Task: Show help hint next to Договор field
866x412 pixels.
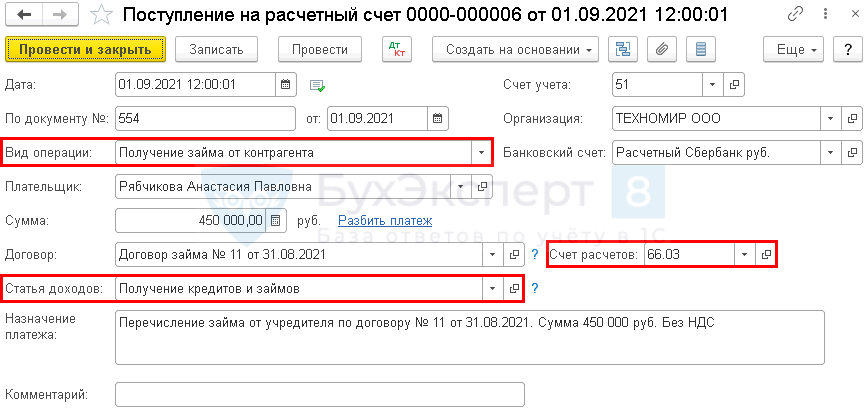Action: pos(534,255)
